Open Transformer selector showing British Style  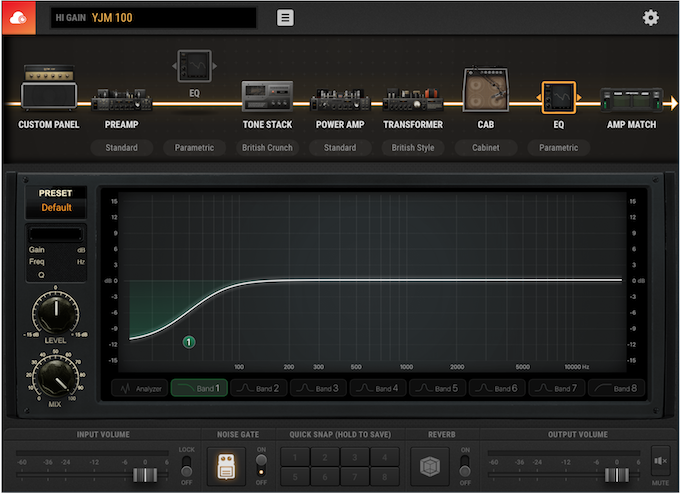pos(413,148)
